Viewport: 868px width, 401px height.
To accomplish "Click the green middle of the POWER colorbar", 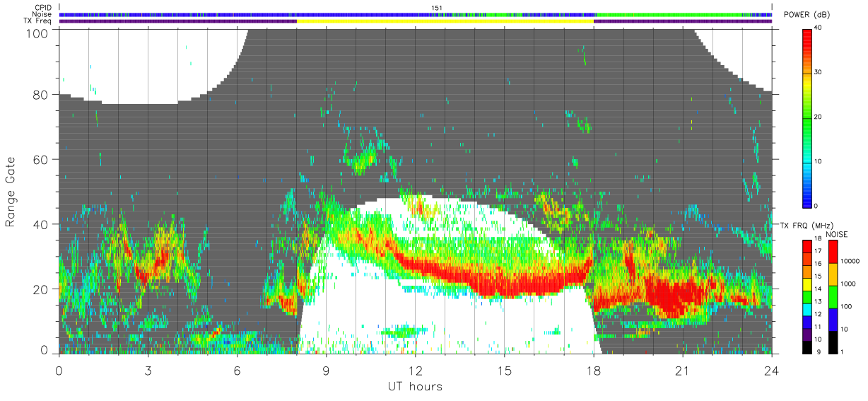I will click(x=807, y=117).
